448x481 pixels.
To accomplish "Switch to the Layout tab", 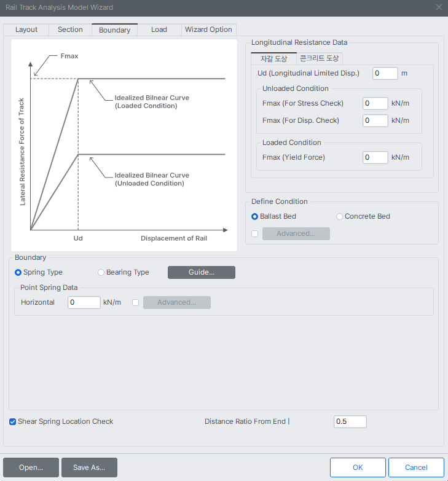I will 26,29.
